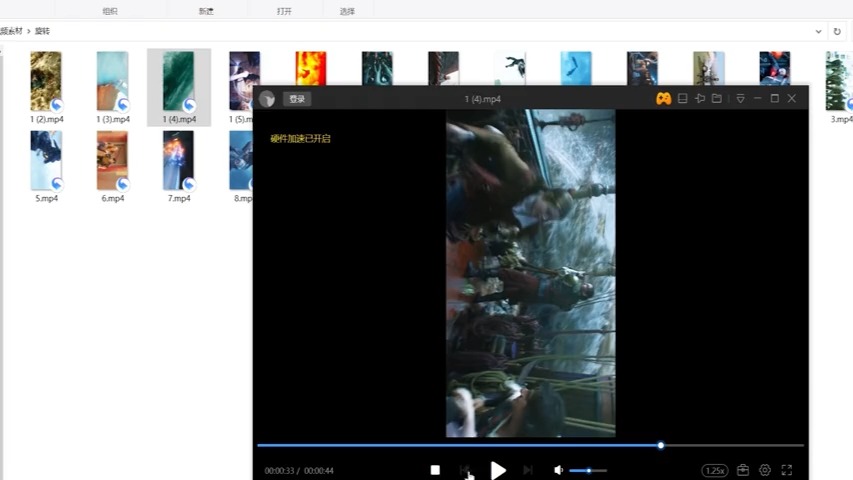Change the 1.25x playback speed
The height and width of the screenshot is (480, 853).
715,470
